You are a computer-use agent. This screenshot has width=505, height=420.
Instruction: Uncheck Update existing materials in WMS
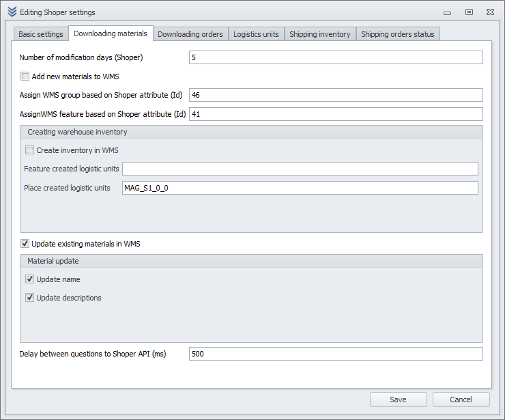[25, 244]
